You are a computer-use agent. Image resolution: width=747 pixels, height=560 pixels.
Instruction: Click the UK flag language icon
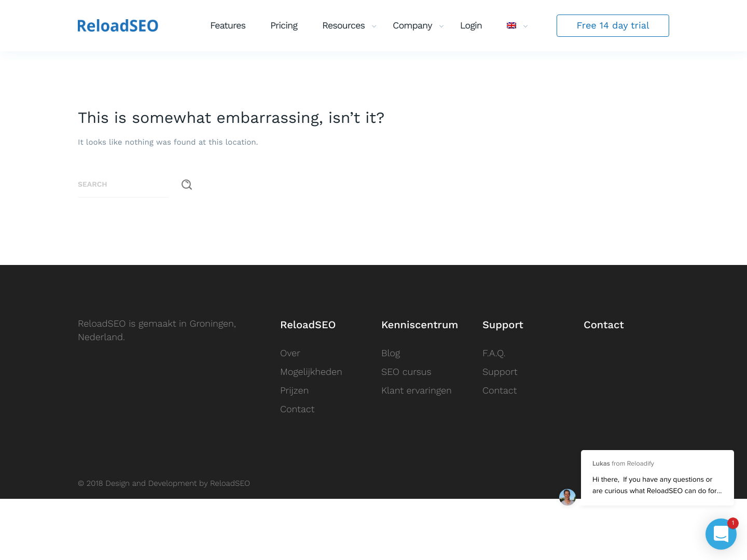(x=511, y=25)
